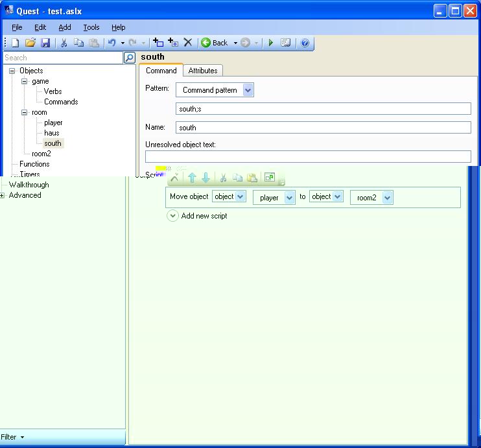Screen dimensions: 481x448
Task: Open the room2 destination dropdown
Action: click(387, 198)
